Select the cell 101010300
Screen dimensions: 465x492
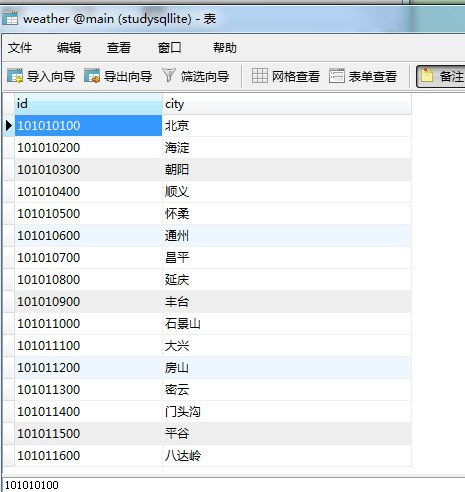tap(88, 170)
